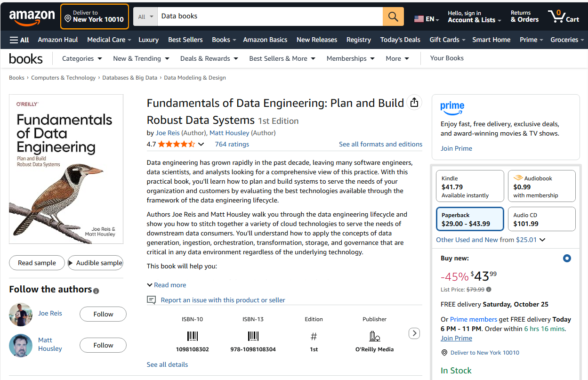Expand the New & Trending menu

pyautogui.click(x=141, y=58)
